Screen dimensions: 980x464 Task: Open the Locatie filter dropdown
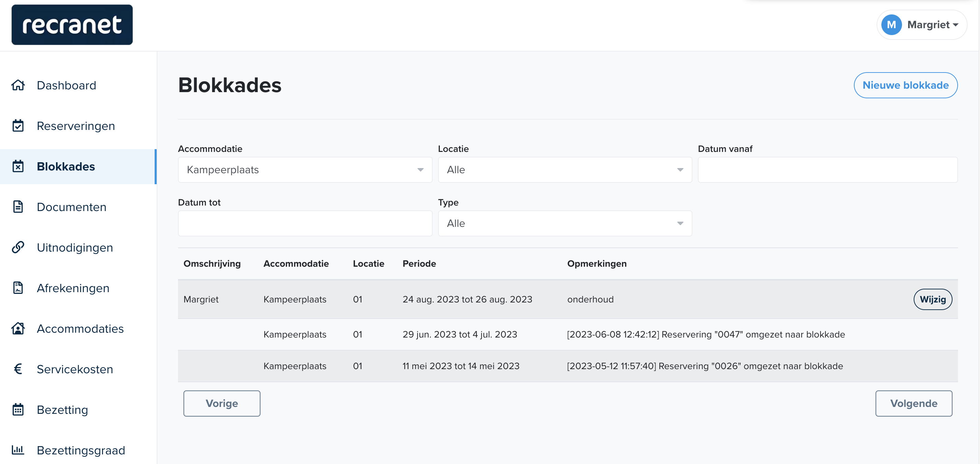pos(565,170)
